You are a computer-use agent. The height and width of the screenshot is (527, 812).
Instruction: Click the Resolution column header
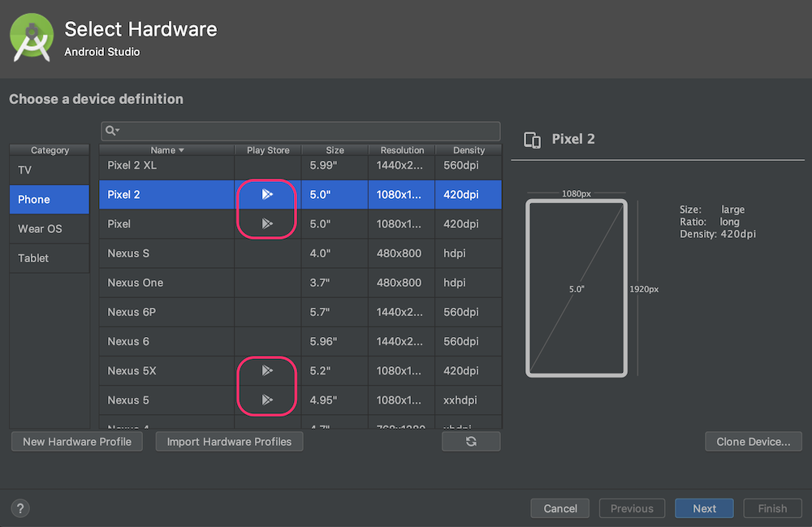tap(402, 150)
